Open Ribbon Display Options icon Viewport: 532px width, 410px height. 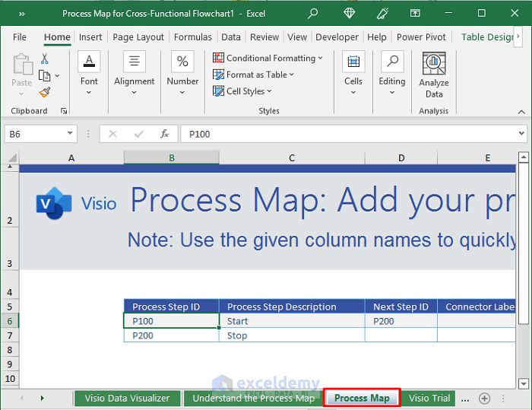tap(415, 13)
